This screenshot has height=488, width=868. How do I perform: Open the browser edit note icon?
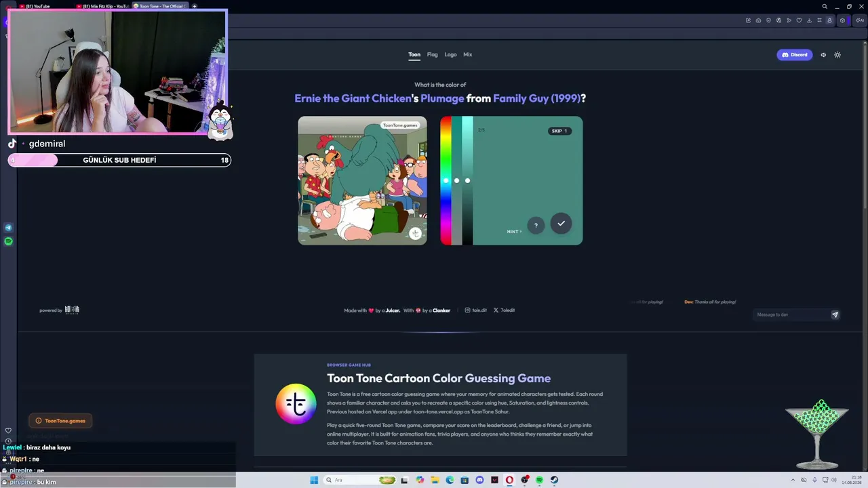[748, 20]
